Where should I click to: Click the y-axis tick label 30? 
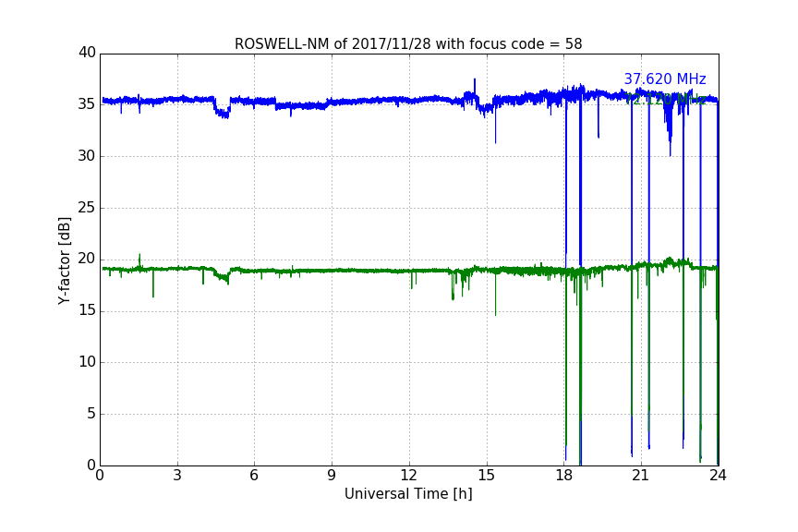click(x=87, y=156)
